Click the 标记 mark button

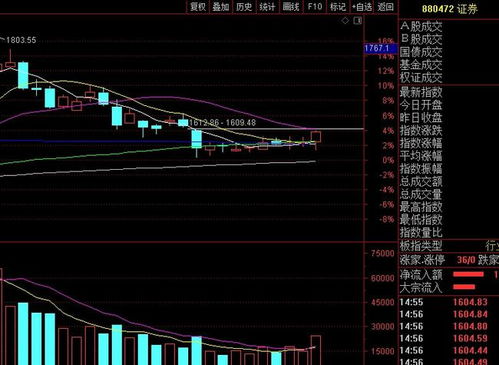point(338,7)
